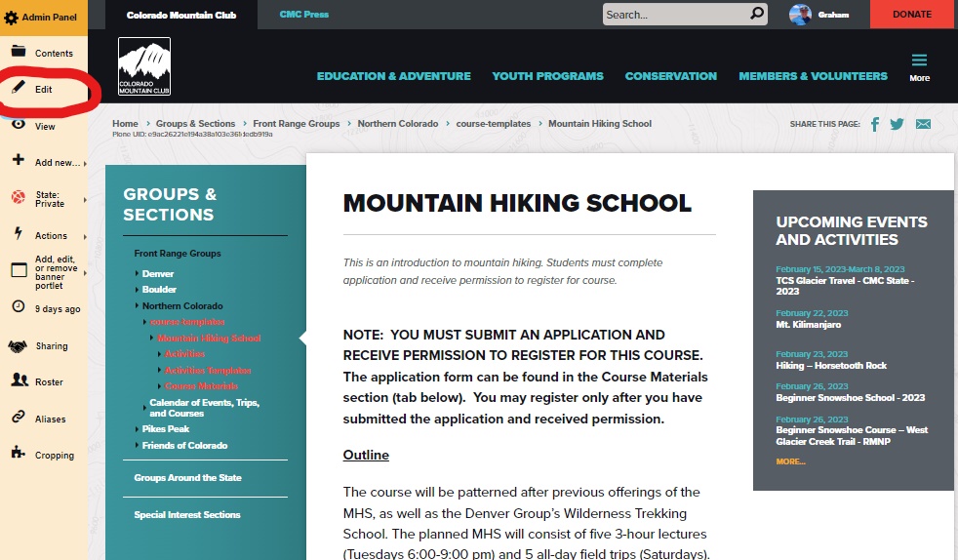Select Front Range Groups sidebar heading

point(178,254)
